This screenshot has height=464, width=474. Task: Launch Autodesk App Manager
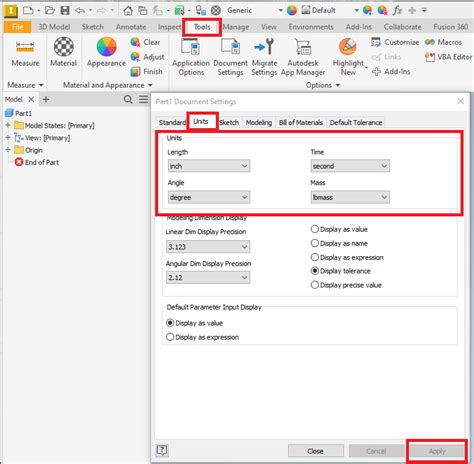pyautogui.click(x=303, y=57)
